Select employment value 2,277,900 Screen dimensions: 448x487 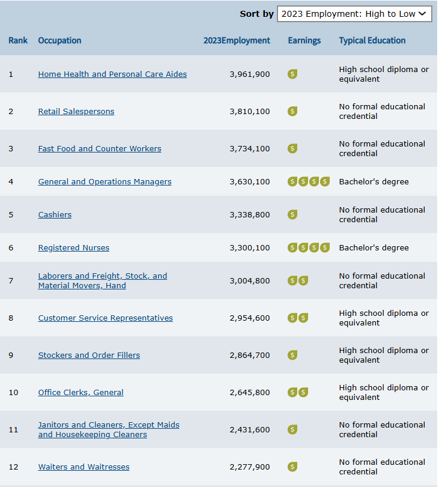tap(250, 467)
